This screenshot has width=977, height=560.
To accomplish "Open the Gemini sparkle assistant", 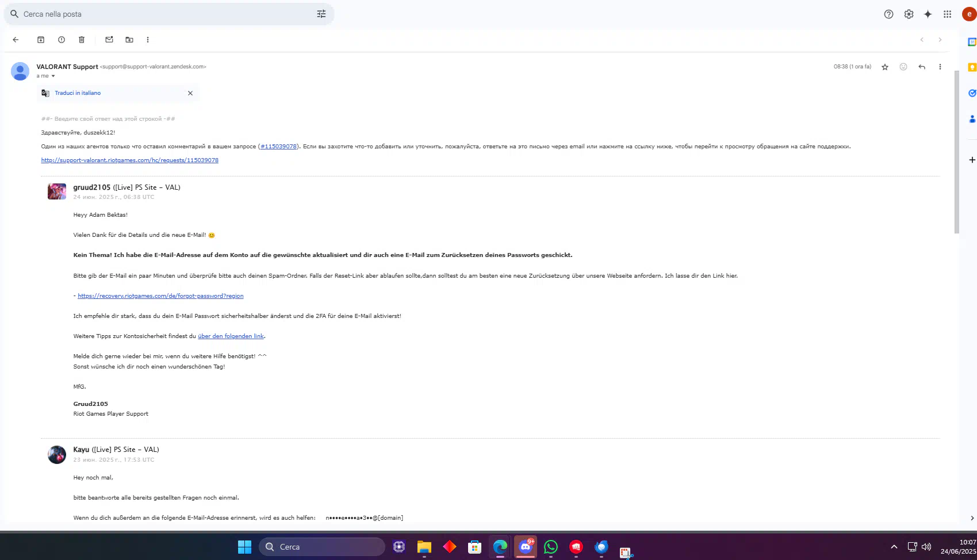I will click(x=928, y=14).
